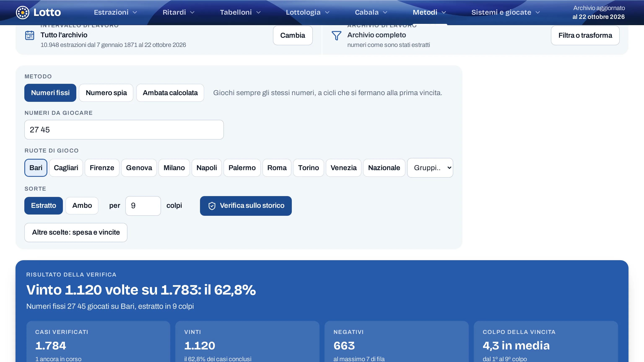
Task: Select the Numeri fissi method
Action: click(50, 93)
